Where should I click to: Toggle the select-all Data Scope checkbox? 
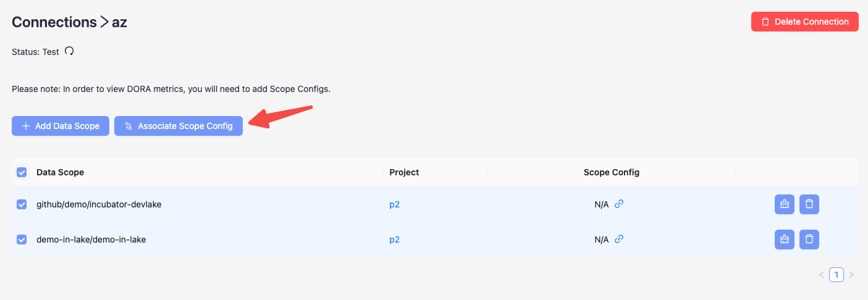pos(22,172)
